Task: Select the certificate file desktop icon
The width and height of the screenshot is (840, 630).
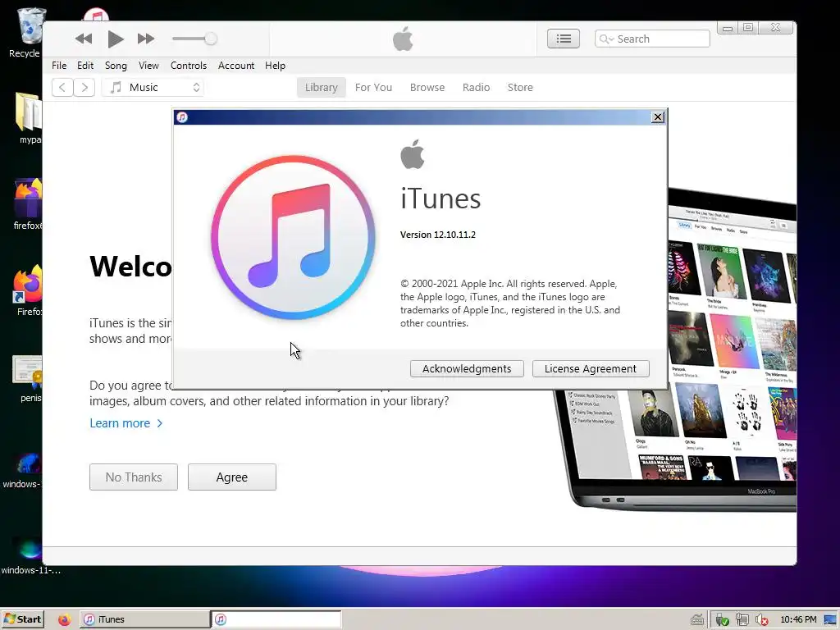Action: click(27, 377)
